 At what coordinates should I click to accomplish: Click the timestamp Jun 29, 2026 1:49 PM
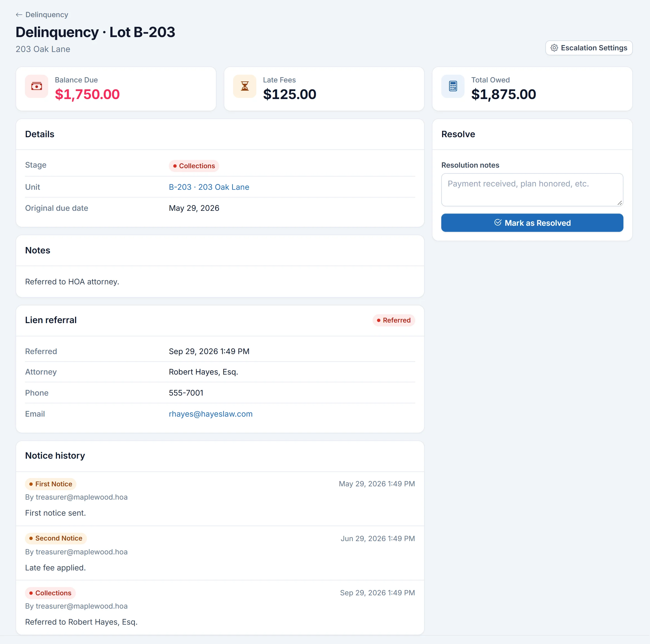click(x=378, y=538)
